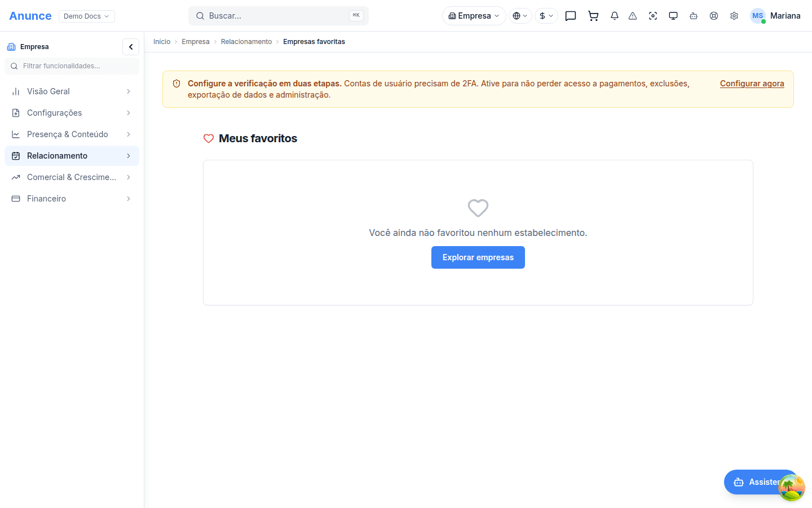Viewport: 812px width, 508px height.
Task: Collapse the sidebar with the arrow button
Action: (x=131, y=47)
